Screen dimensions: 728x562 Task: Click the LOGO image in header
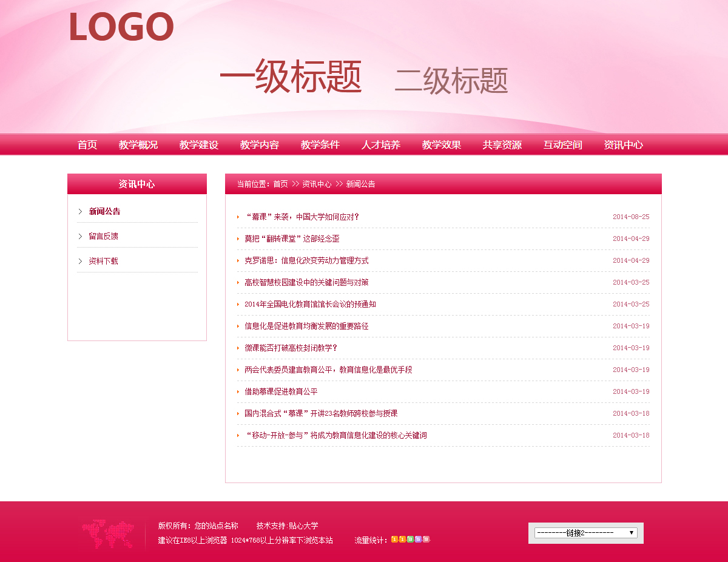(x=121, y=28)
